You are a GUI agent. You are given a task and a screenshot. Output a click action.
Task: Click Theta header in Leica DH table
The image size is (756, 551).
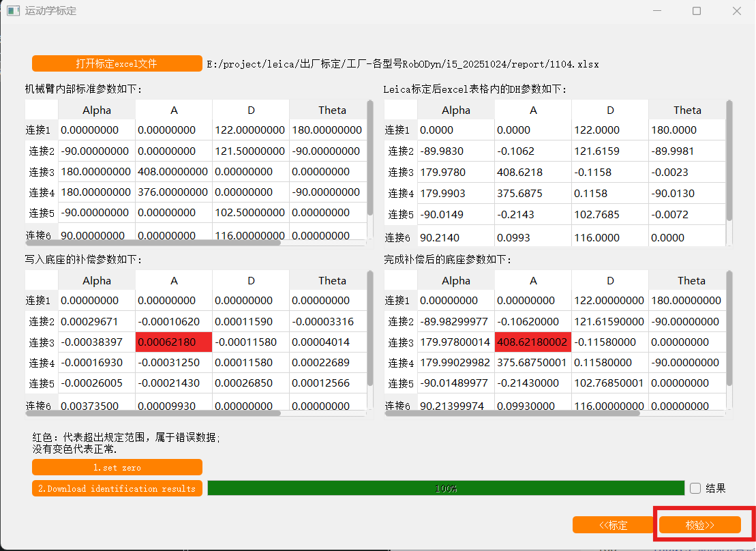coord(687,110)
